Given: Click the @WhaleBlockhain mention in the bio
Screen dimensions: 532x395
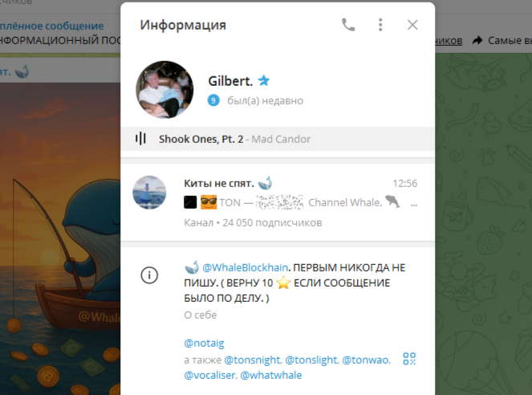Looking at the screenshot, I should 245,267.
